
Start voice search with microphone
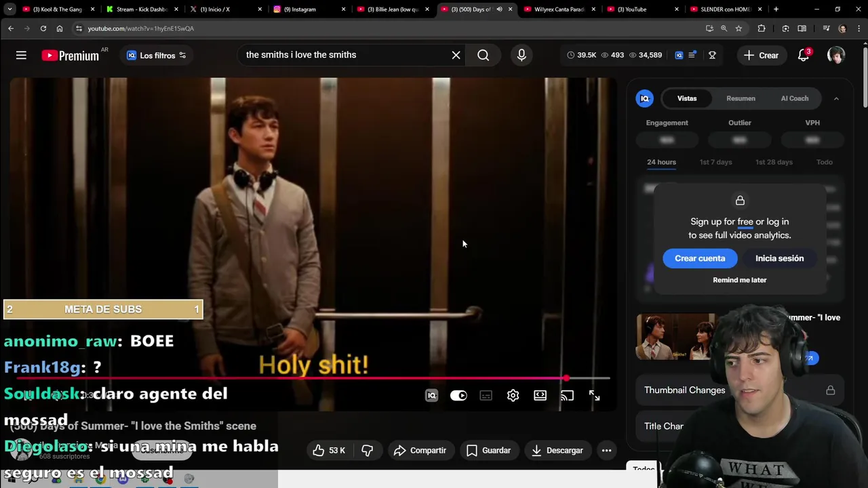pos(521,56)
